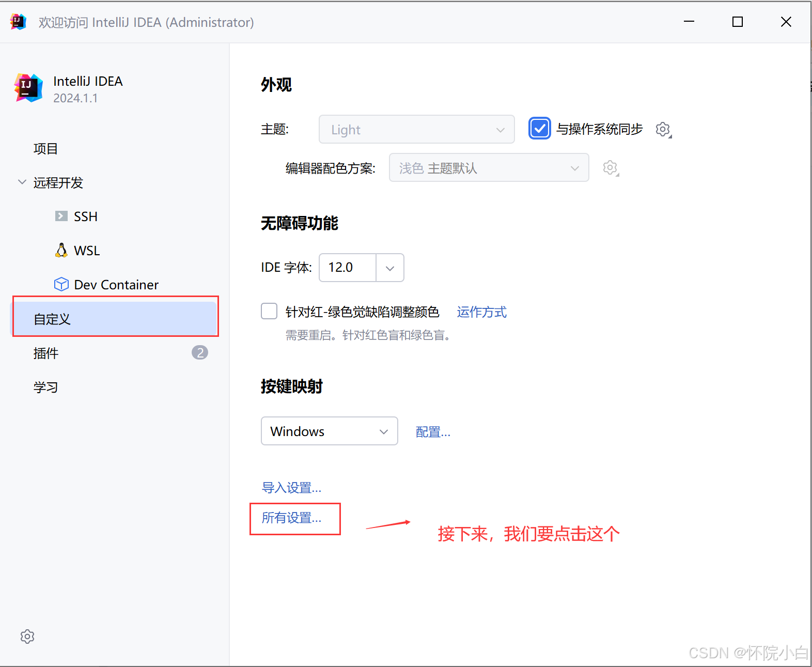Click the Dev Container cube icon
The height and width of the screenshot is (667, 812).
[61, 284]
